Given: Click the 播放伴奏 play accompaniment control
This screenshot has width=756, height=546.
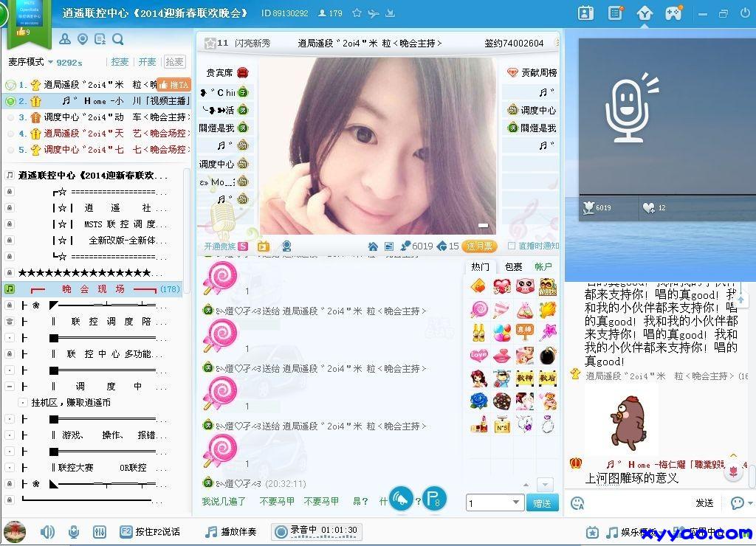Looking at the screenshot, I should click(231, 531).
